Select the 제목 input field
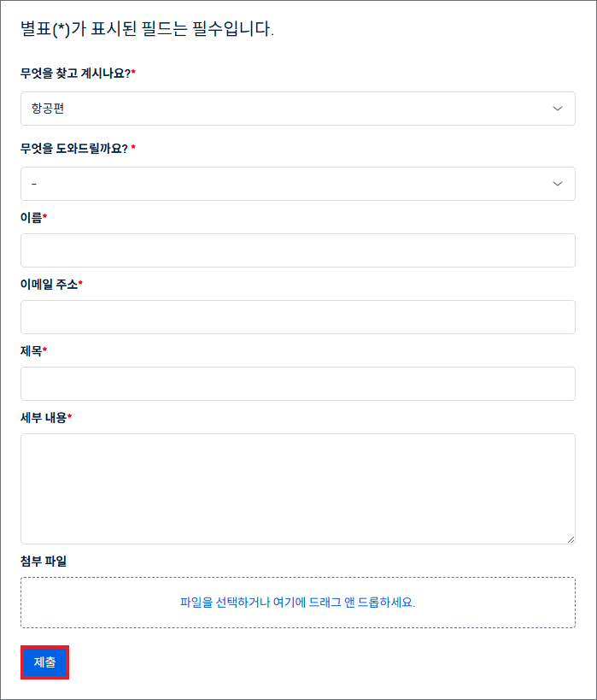This screenshot has width=597, height=700. tap(297, 384)
